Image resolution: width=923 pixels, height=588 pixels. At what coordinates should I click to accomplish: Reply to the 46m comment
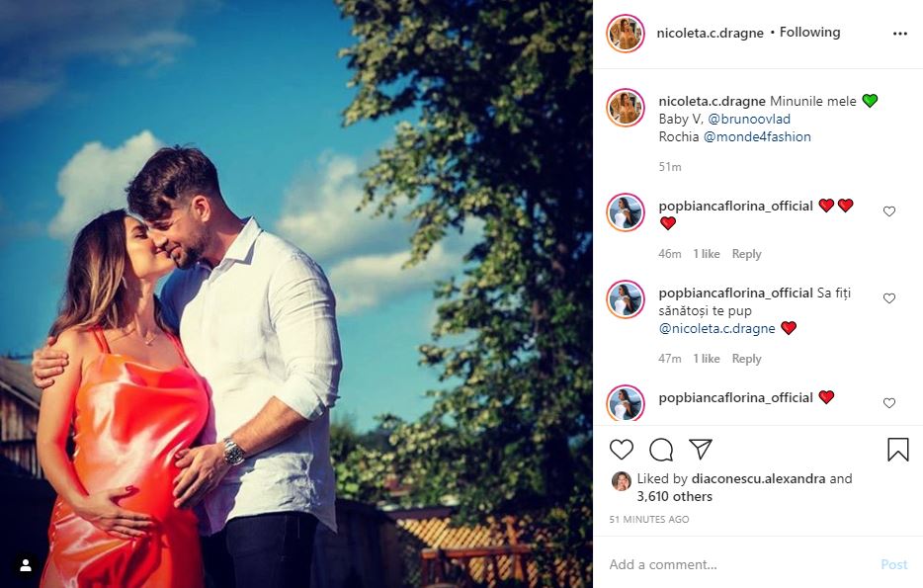[746, 254]
